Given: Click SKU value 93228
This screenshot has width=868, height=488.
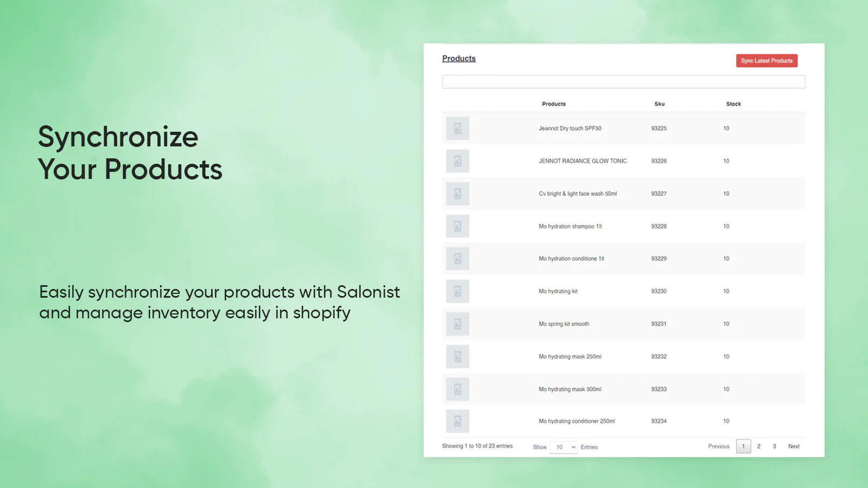Looking at the screenshot, I should [x=659, y=226].
